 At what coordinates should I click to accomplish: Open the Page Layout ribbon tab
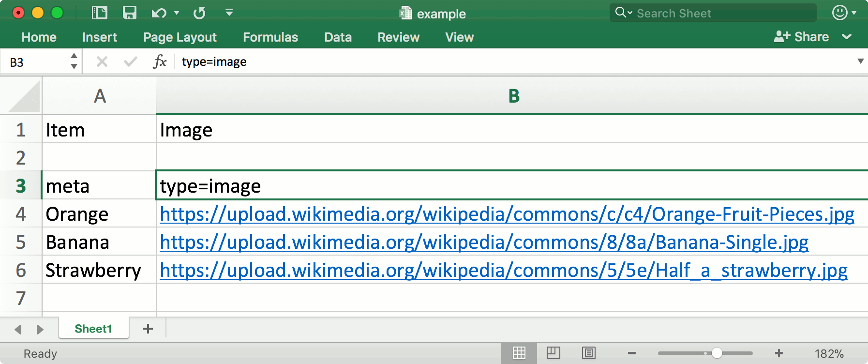coord(180,37)
